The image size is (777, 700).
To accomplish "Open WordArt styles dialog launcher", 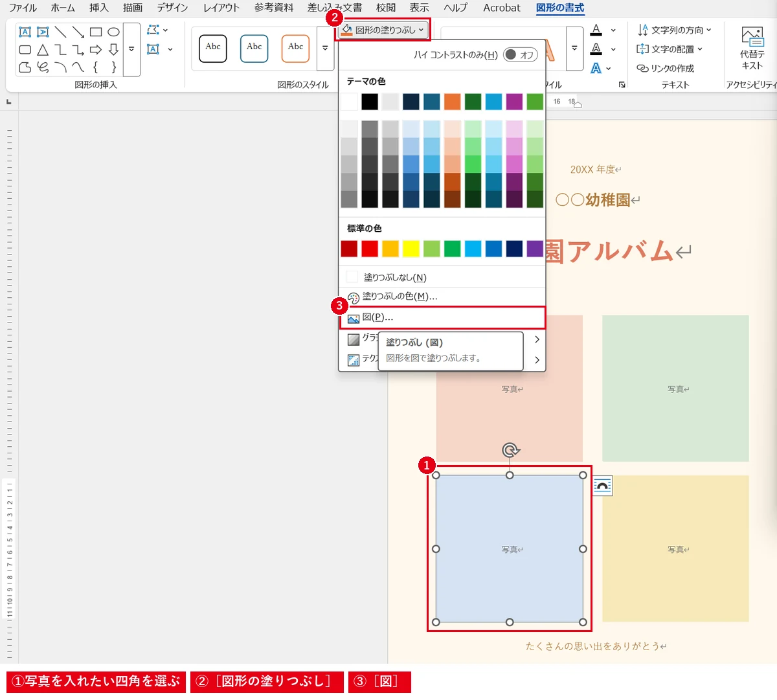I will [x=622, y=85].
